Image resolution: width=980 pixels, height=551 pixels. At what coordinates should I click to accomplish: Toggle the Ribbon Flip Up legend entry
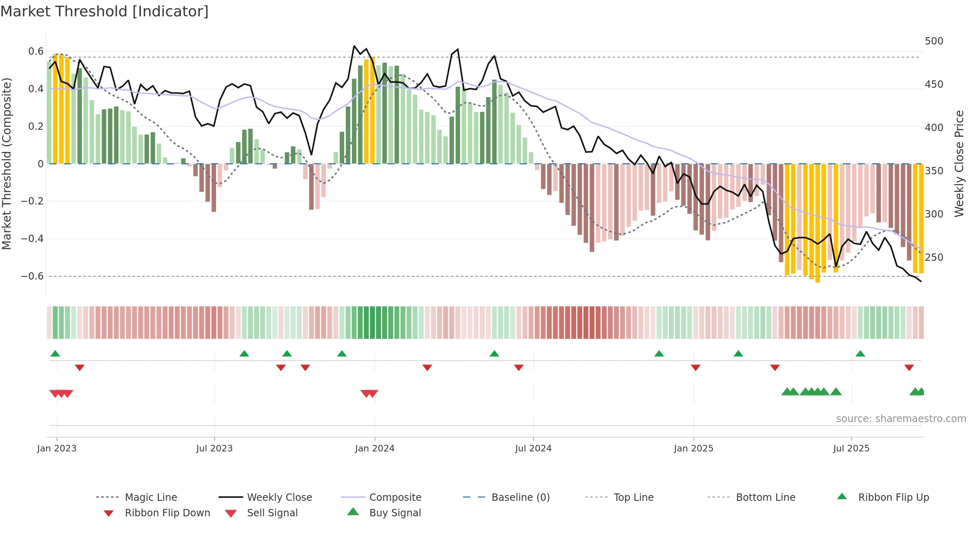pyautogui.click(x=883, y=497)
